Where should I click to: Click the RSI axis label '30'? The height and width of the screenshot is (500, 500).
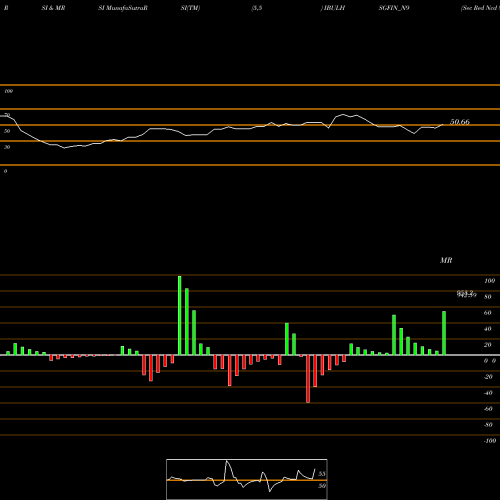point(7,147)
